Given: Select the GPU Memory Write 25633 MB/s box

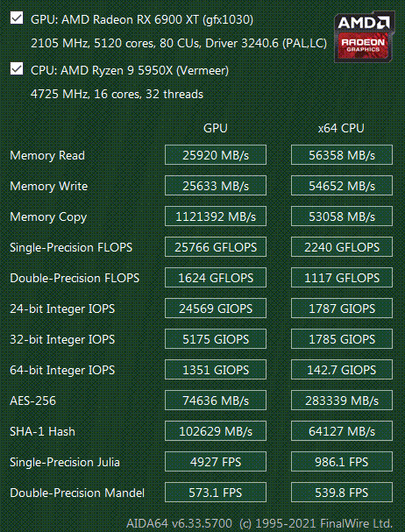Looking at the screenshot, I should [x=216, y=186].
